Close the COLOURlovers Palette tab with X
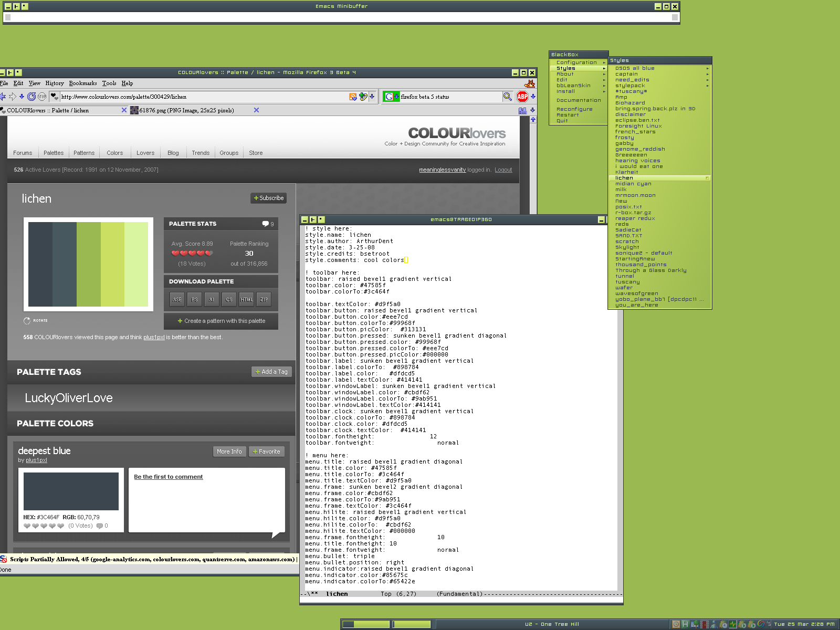Viewport: 840px width, 630px height. 124,110
